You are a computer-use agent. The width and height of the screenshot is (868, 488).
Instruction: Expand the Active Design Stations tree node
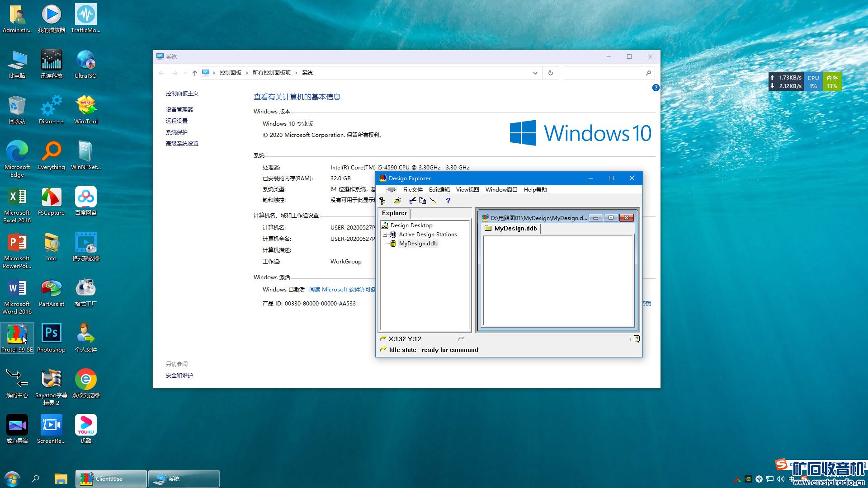click(x=385, y=235)
